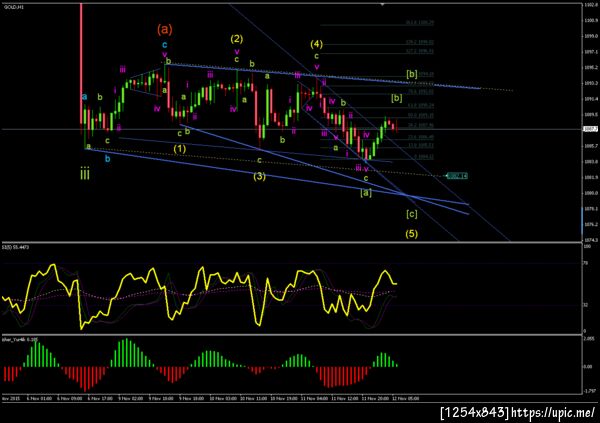Select the large green iii wave label
Image resolution: width=600 pixels, height=423 pixels.
pos(85,174)
